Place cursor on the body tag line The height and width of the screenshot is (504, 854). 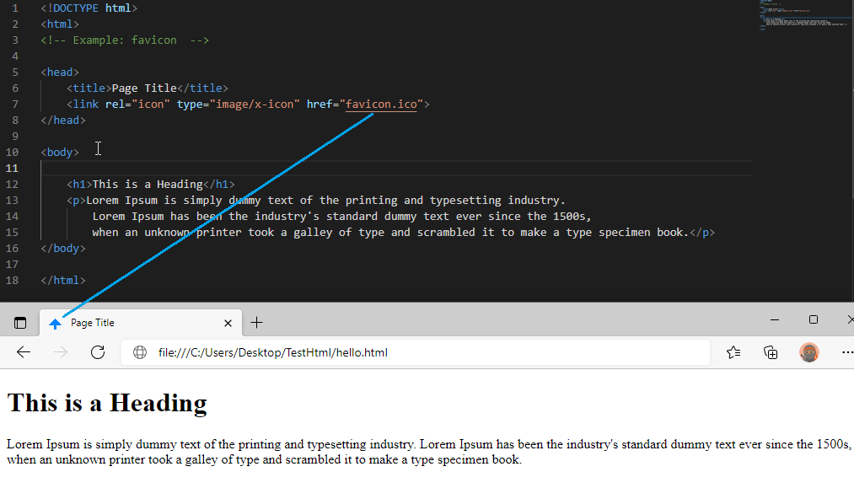59,152
